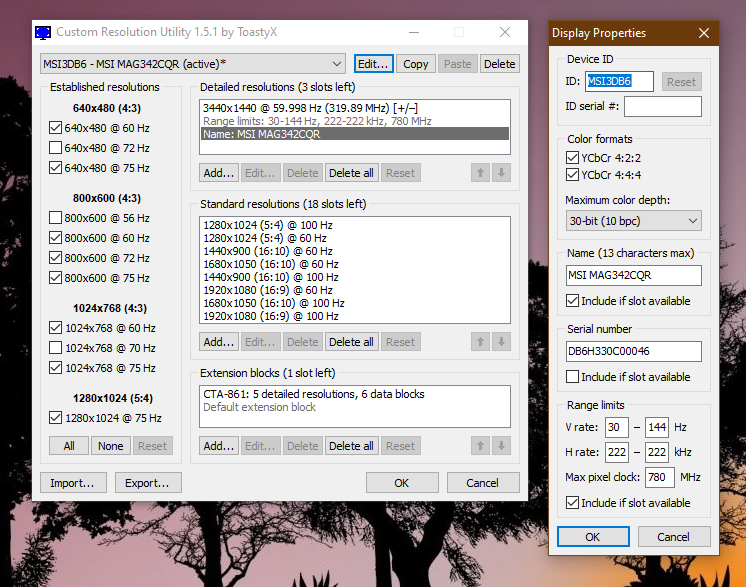Image resolution: width=746 pixels, height=587 pixels.
Task: Click Edit button next to monitor dropdown
Action: click(373, 64)
